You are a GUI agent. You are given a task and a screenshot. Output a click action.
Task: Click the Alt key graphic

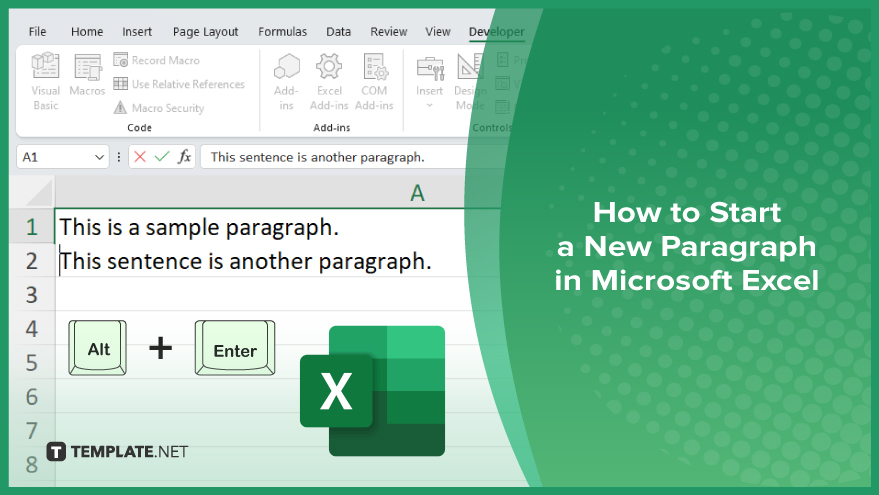click(98, 348)
